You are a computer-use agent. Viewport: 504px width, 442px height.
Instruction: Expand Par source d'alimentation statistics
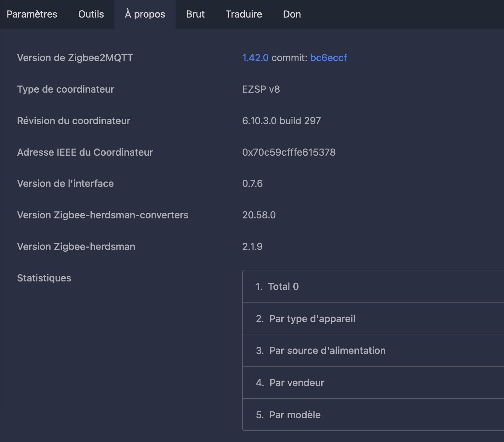327,350
